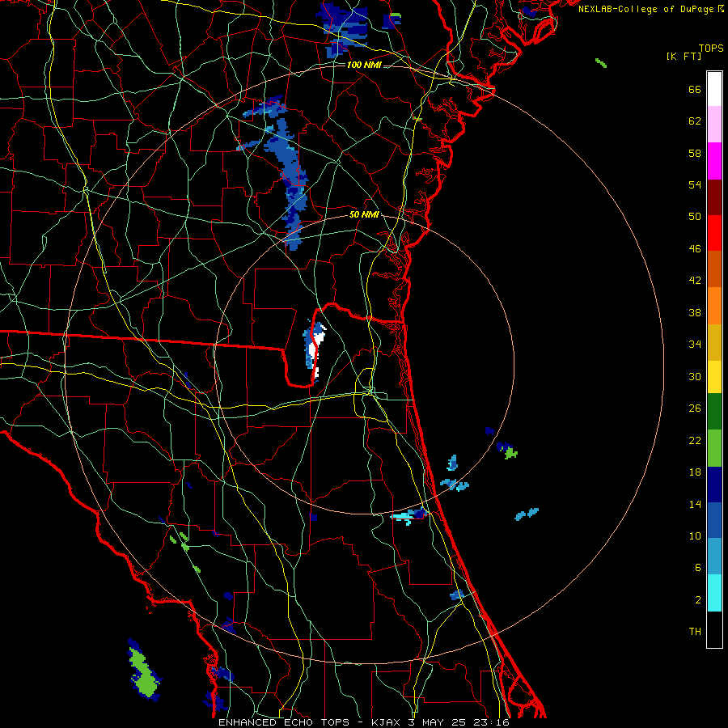Click the '58' legend value
The width and height of the screenshot is (728, 728).
pos(695,153)
